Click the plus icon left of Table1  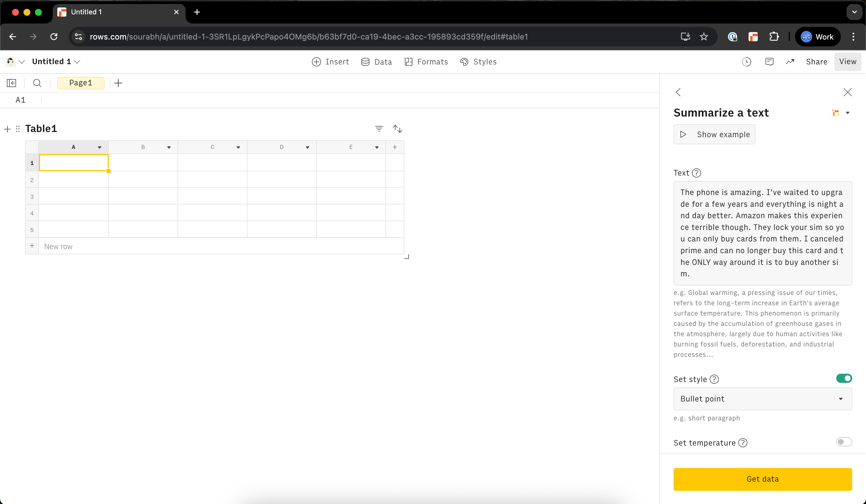pyautogui.click(x=7, y=129)
